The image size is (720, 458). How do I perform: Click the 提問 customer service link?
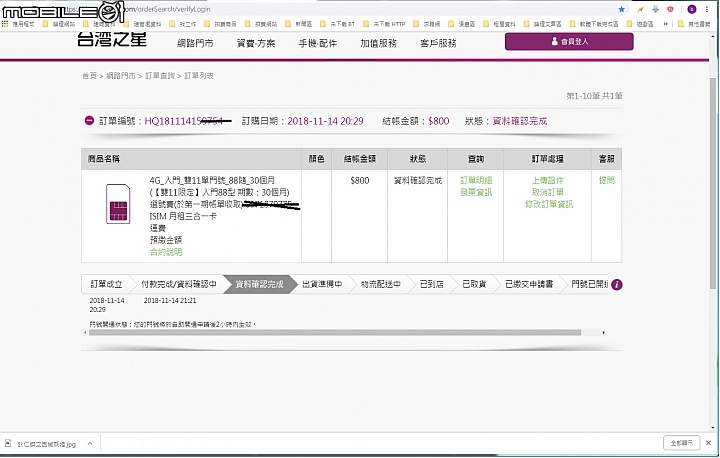tap(607, 180)
